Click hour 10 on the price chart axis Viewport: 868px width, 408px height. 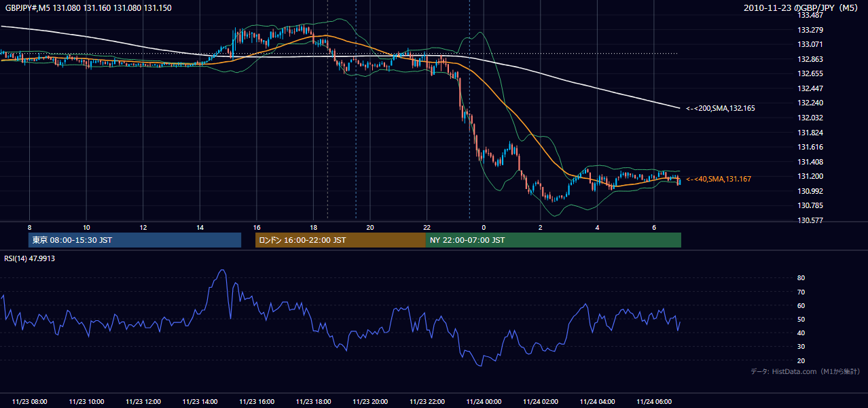(86, 227)
